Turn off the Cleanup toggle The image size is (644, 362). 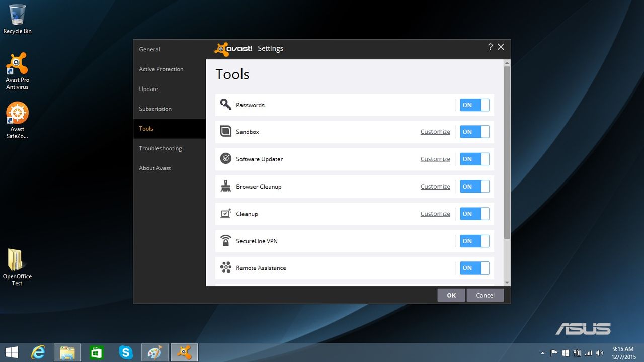click(474, 213)
